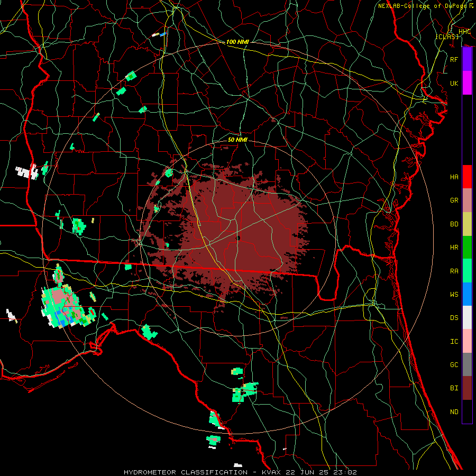Click the DS legend label
The height and width of the screenshot is (476, 476).
coord(454,318)
